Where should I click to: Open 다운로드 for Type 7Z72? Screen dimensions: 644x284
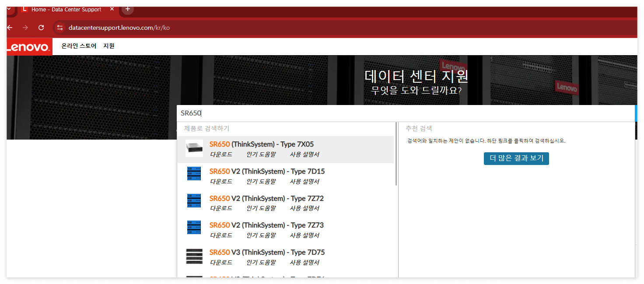pyautogui.click(x=221, y=208)
